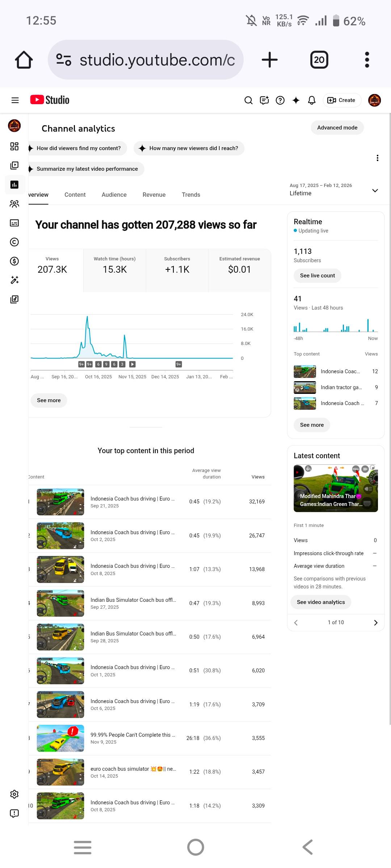Switch to the Revenue tab
The image size is (391, 868).
154,195
